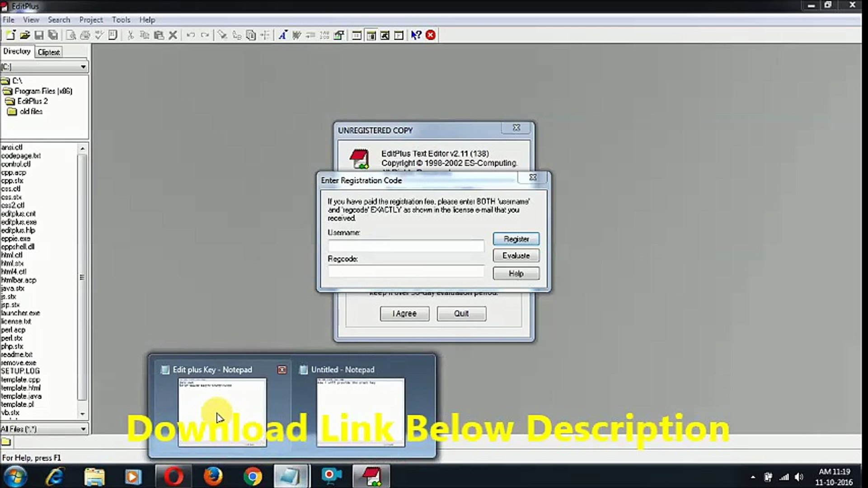
Task: Create a new document from the toolbar
Action: (10, 35)
